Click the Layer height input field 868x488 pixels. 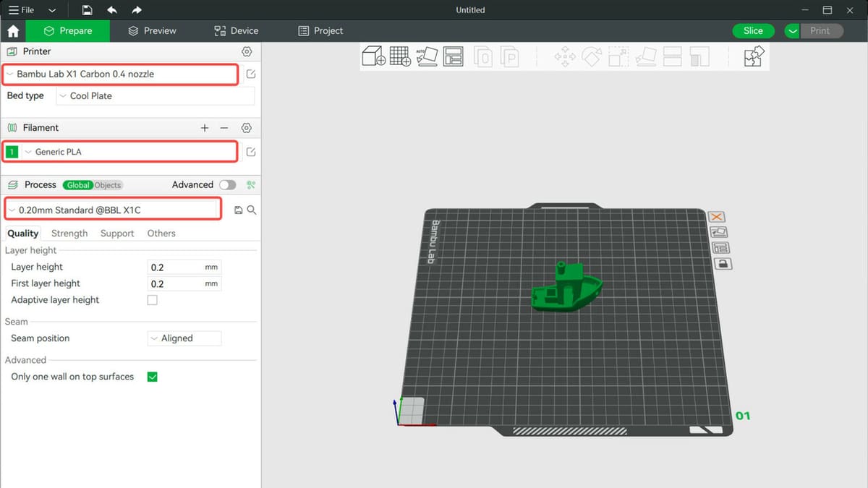tap(176, 267)
